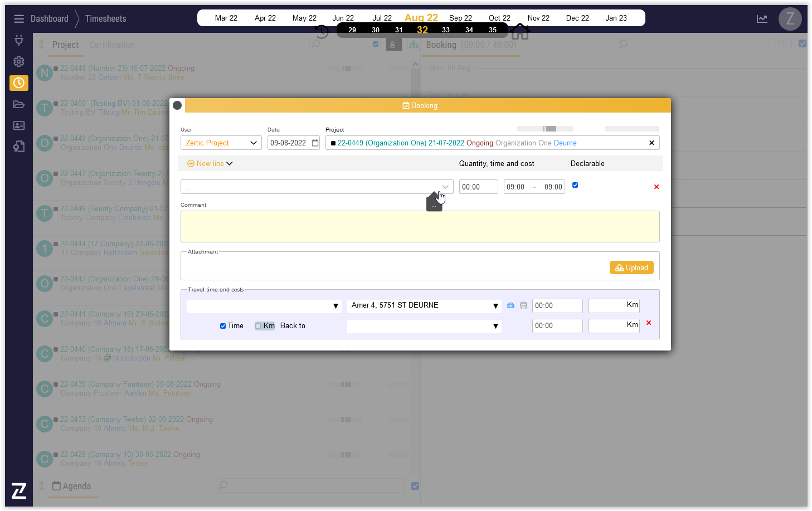Viewport: 812px width, 511px height.
Task: Open the User dropdown Zertic Project
Action: click(x=221, y=143)
